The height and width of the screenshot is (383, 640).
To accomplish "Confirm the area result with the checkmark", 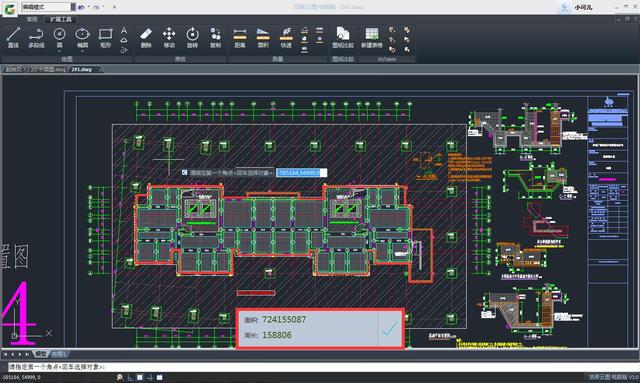I will click(390, 328).
